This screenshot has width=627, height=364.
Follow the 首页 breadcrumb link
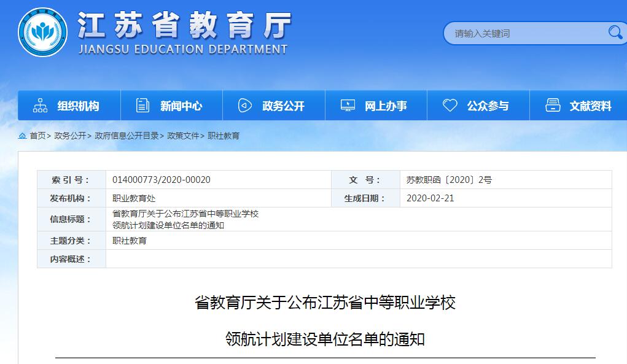[x=37, y=136]
